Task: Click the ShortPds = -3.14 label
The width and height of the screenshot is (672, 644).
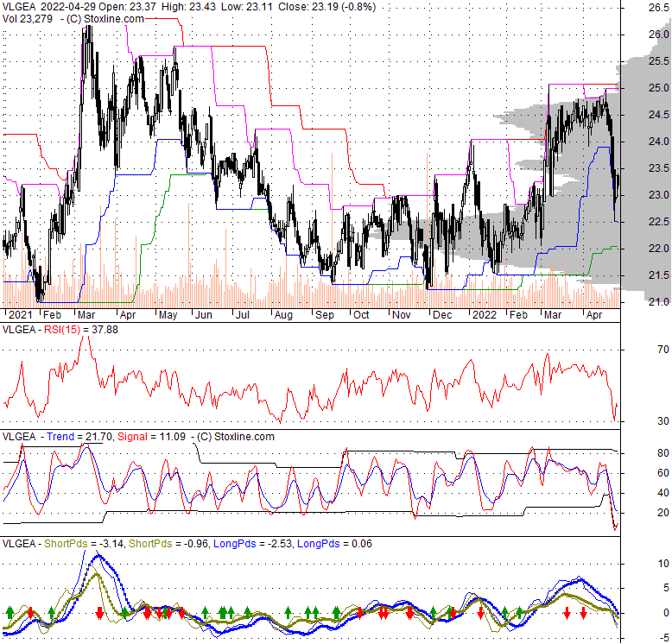Action: [84, 544]
